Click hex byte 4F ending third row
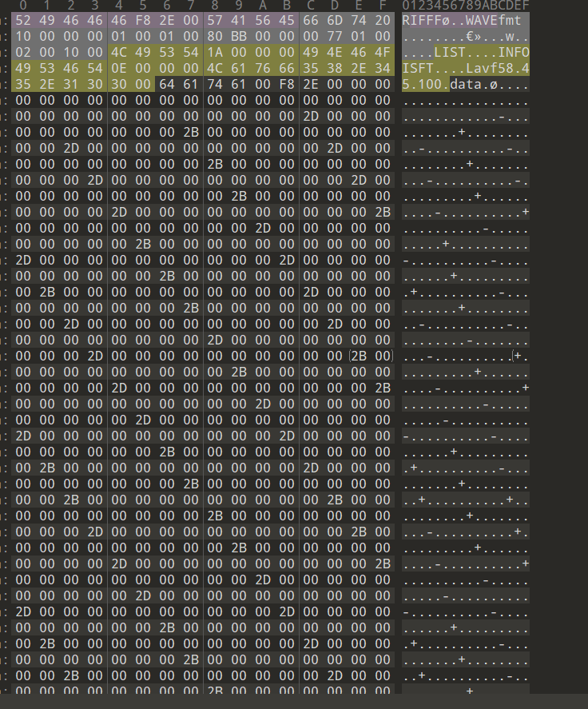588x709 pixels. pyautogui.click(x=382, y=53)
